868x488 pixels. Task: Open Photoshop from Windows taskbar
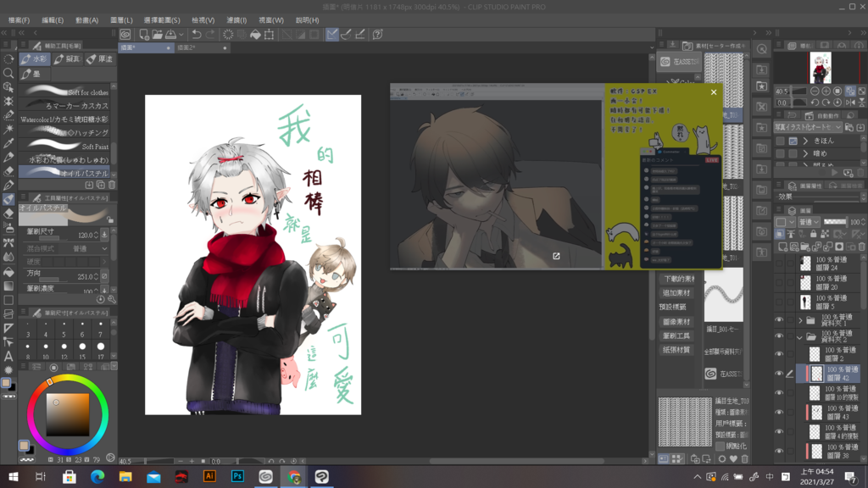(237, 476)
